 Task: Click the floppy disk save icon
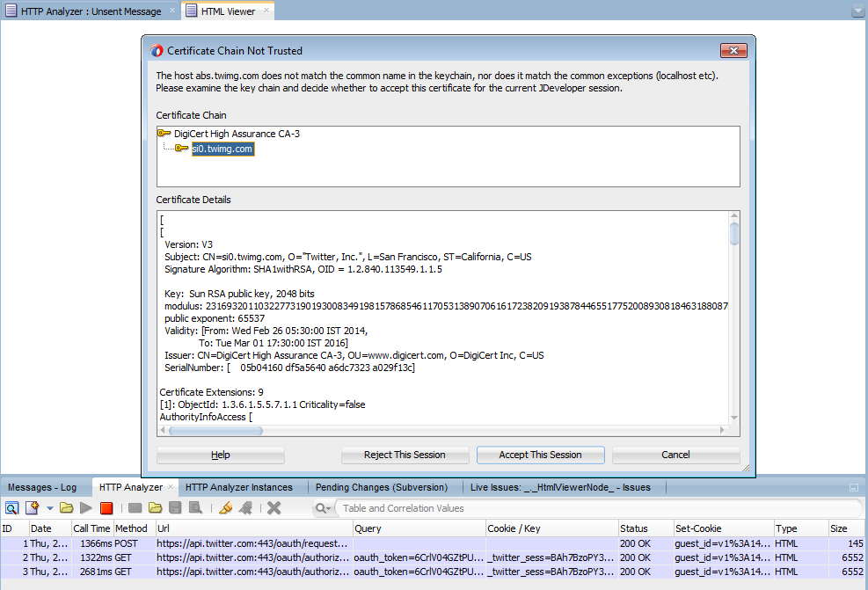coord(176,507)
